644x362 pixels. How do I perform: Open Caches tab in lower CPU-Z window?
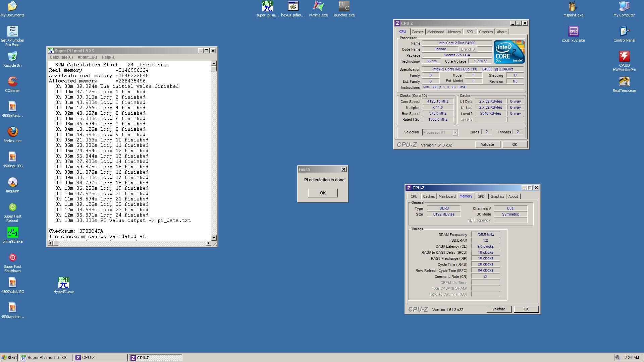point(429,196)
